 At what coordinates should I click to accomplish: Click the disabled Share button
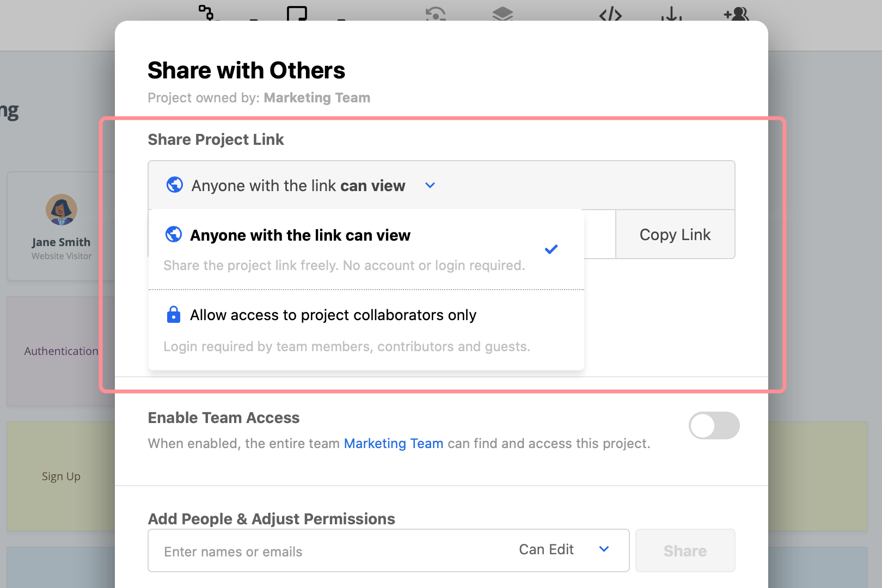pos(685,551)
